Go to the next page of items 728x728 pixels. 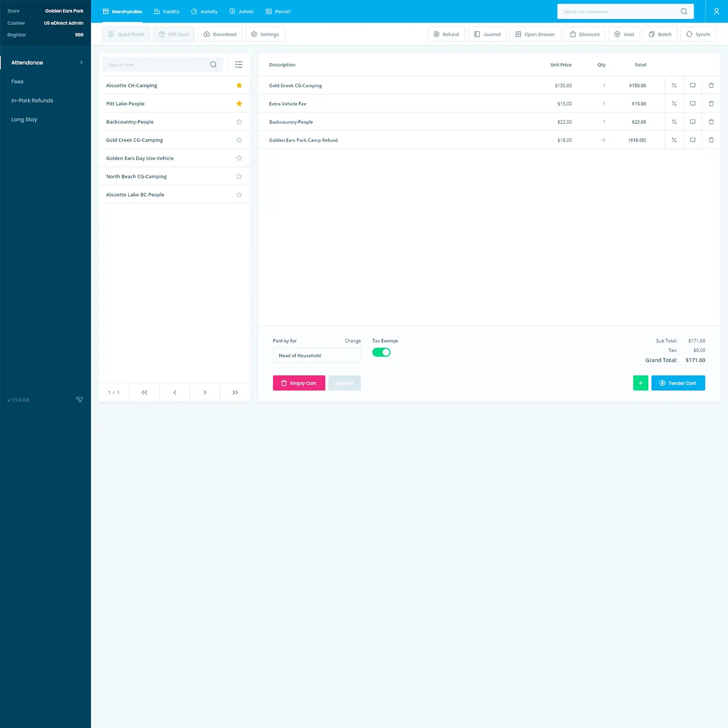[x=205, y=392]
